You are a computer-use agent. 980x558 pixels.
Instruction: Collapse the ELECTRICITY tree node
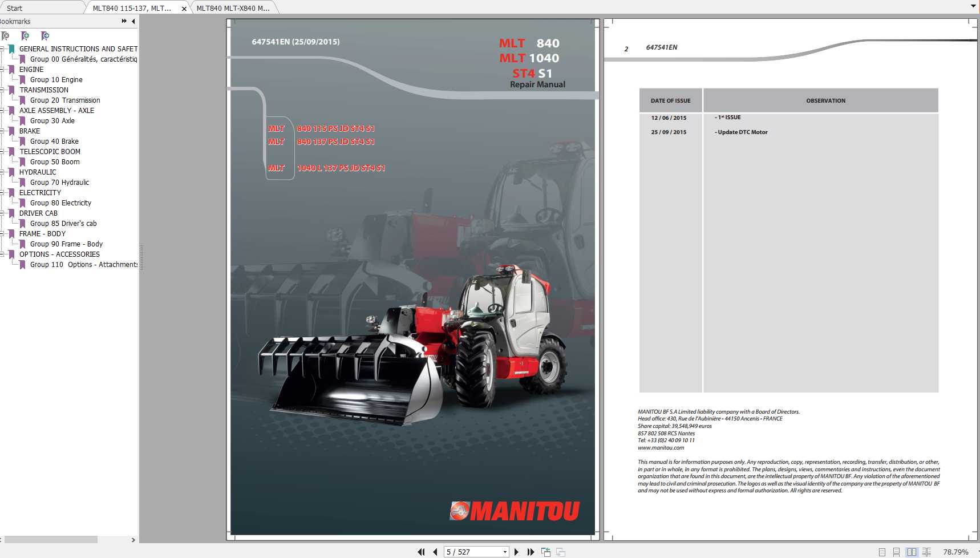pos(2,193)
